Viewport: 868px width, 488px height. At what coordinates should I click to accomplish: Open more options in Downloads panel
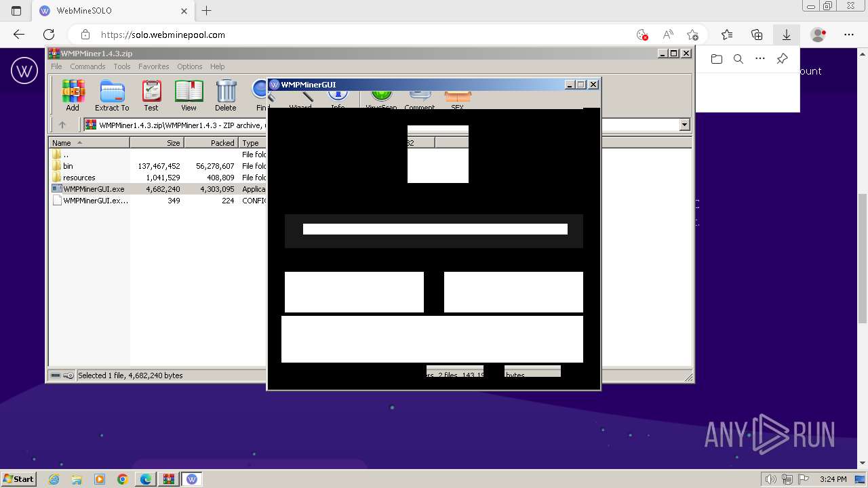pyautogui.click(x=760, y=59)
